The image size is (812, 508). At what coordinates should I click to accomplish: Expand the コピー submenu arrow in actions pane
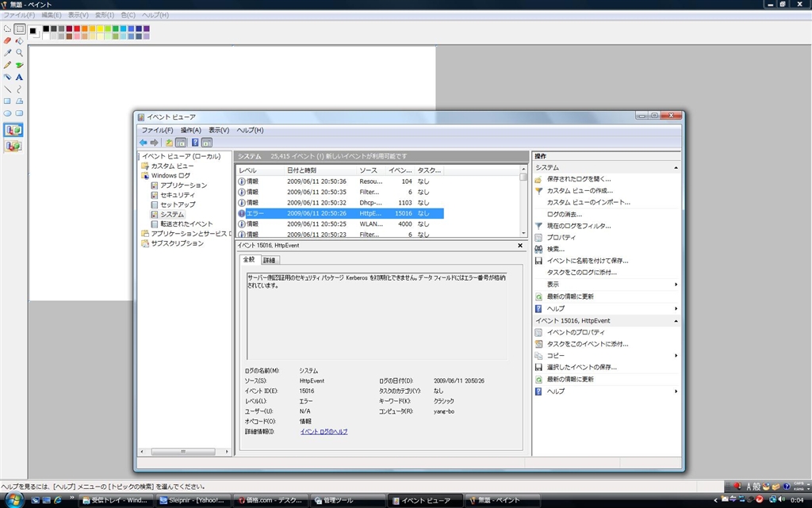[x=676, y=356]
